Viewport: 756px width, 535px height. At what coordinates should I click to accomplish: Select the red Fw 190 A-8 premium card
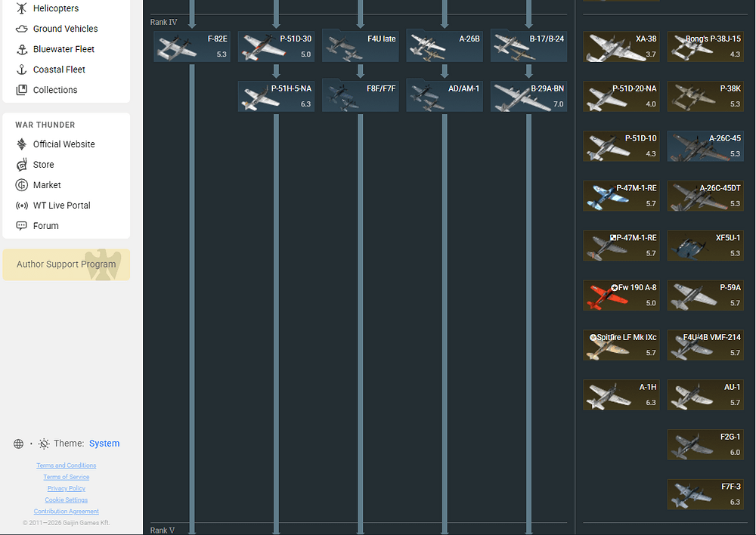pyautogui.click(x=621, y=295)
